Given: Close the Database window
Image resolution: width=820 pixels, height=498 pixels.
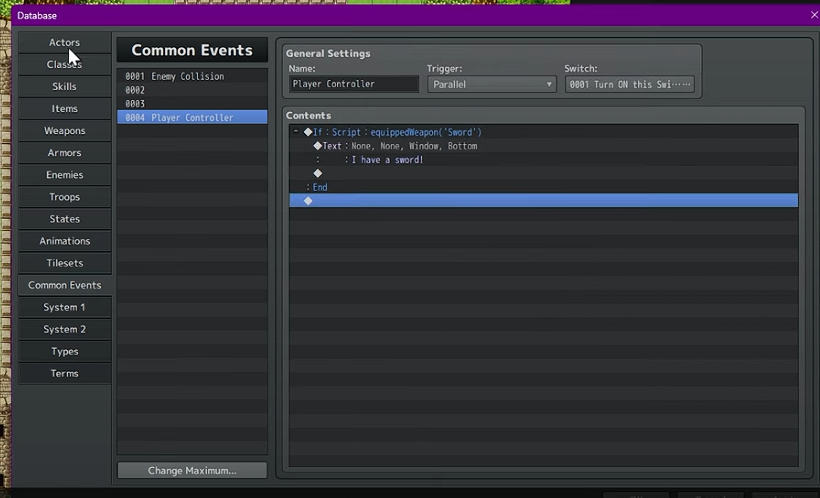Looking at the screenshot, I should [x=813, y=15].
